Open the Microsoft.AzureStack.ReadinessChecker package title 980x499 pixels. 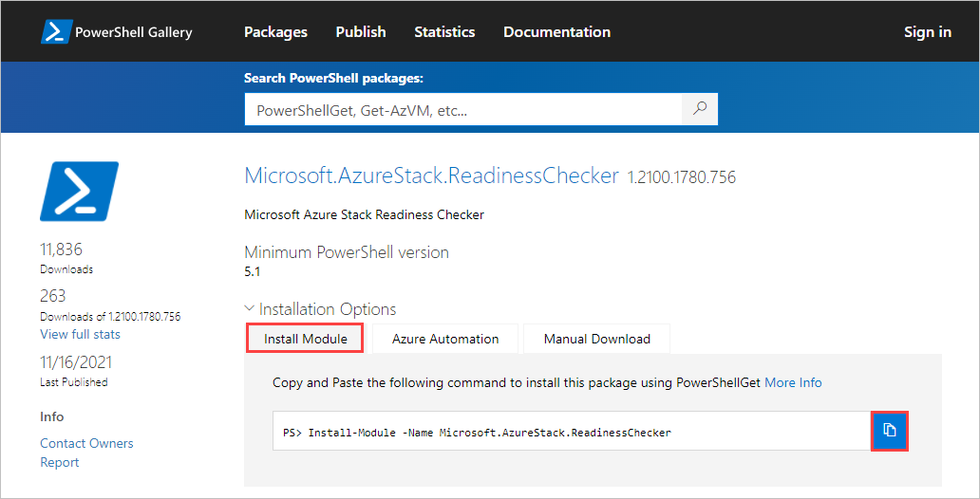(431, 176)
